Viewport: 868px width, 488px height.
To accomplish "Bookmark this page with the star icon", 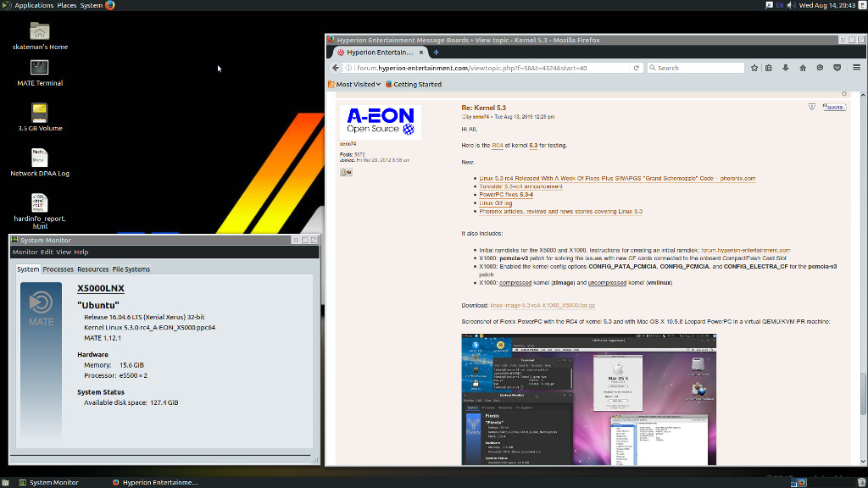I will (x=754, y=68).
